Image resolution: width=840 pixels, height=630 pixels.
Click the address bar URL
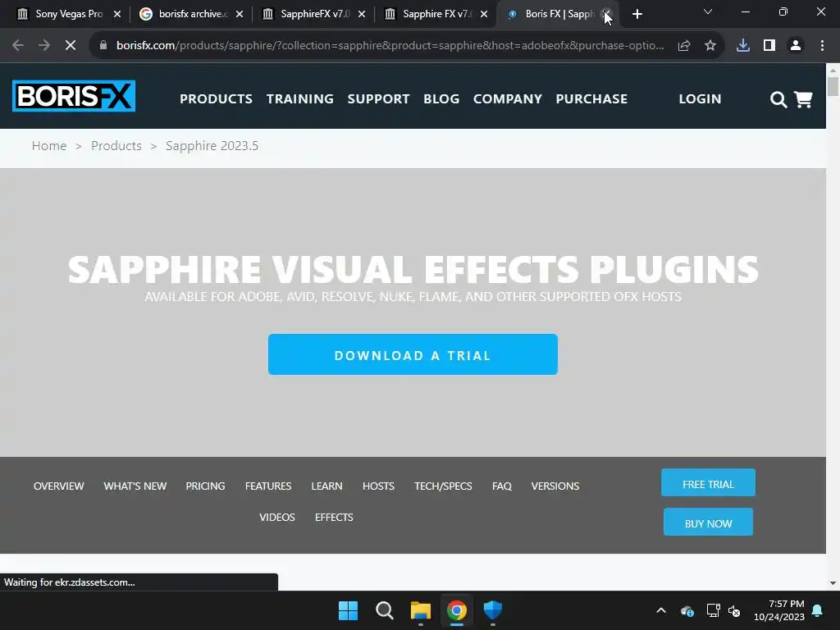[x=390, y=46]
